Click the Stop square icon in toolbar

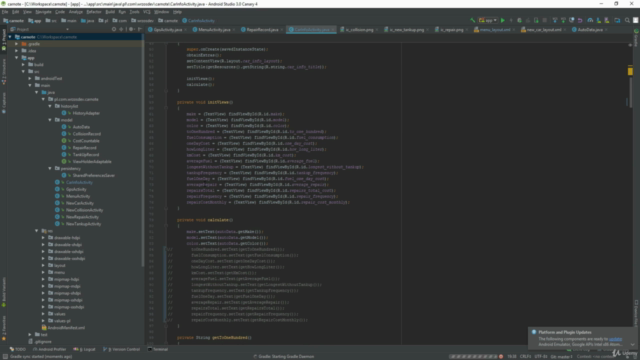pos(544,20)
